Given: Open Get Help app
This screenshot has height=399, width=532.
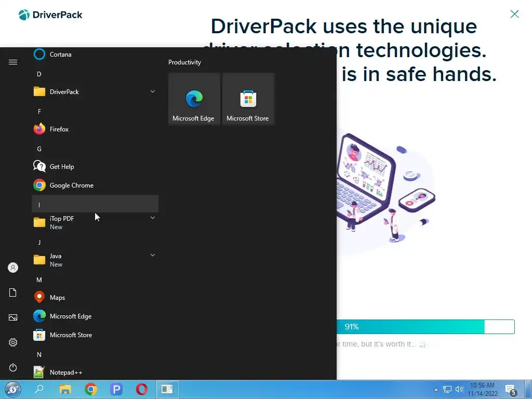Looking at the screenshot, I should (95, 167).
